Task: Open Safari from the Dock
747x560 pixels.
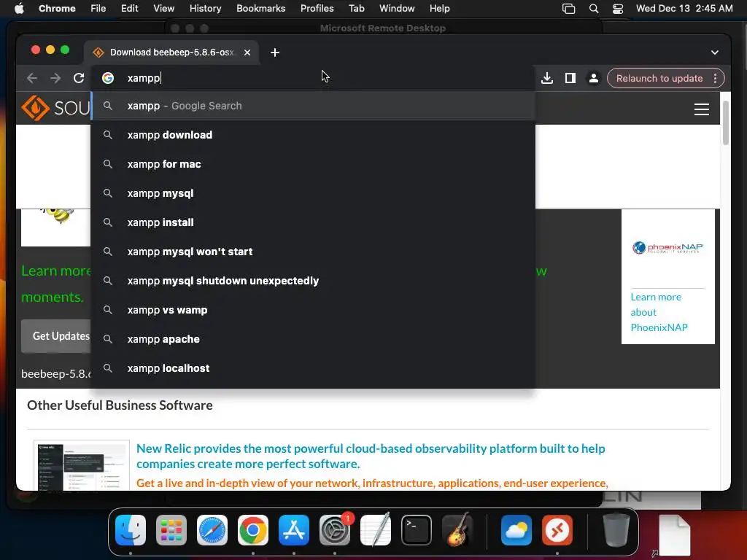Action: click(212, 530)
